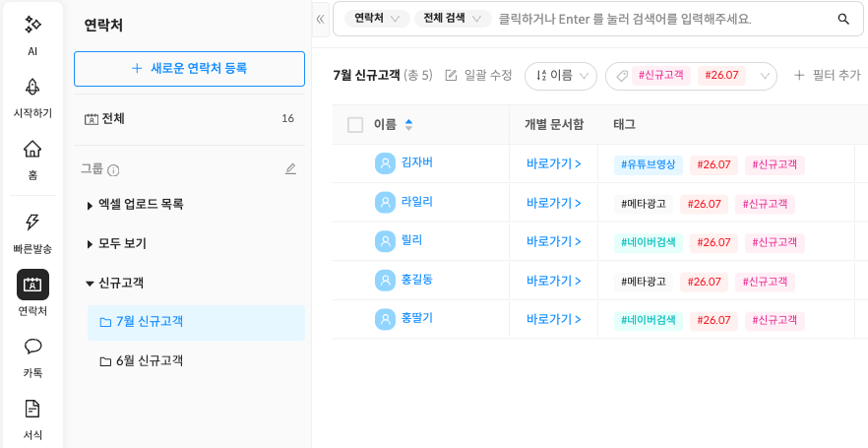This screenshot has height=448, width=868.
Task: Click 홍길동's avatar icon
Action: (385, 281)
